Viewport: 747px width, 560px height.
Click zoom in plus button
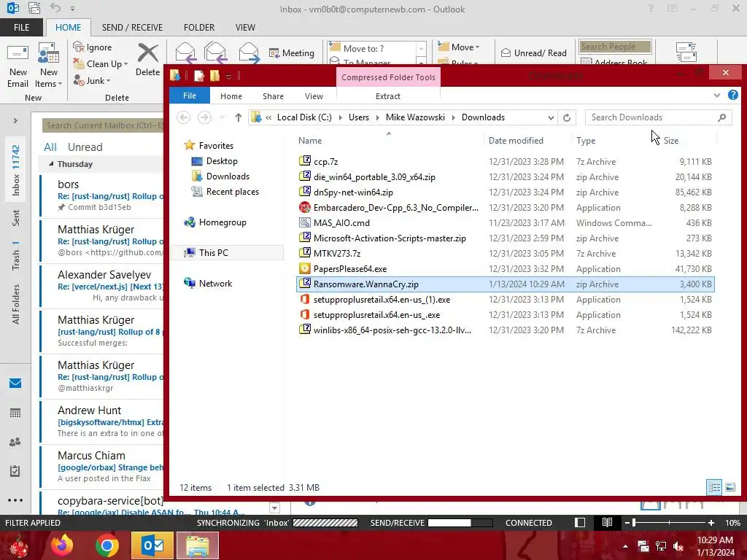(x=711, y=522)
